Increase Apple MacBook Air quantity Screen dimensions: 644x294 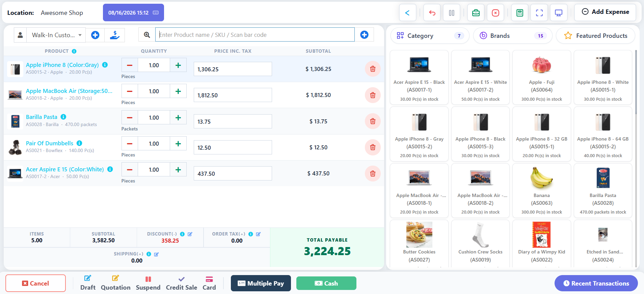click(x=178, y=91)
